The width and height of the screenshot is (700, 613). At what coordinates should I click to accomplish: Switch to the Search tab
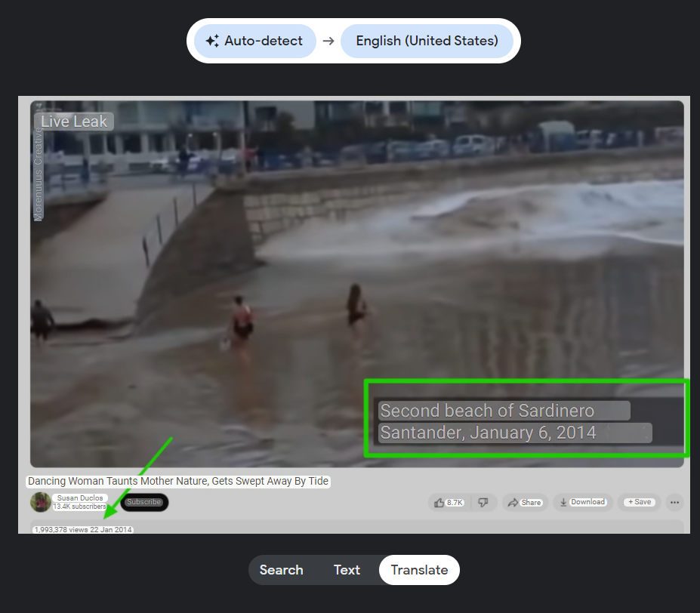[281, 570]
